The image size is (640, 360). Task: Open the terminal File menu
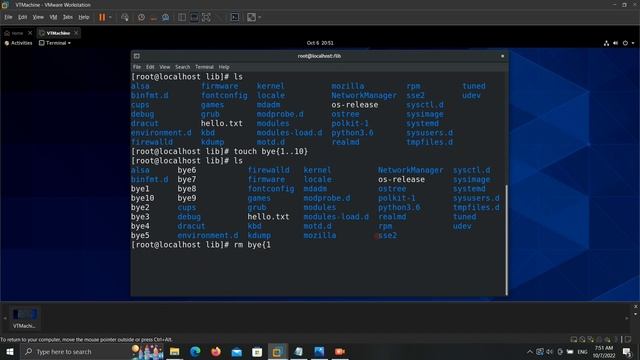coord(137,67)
